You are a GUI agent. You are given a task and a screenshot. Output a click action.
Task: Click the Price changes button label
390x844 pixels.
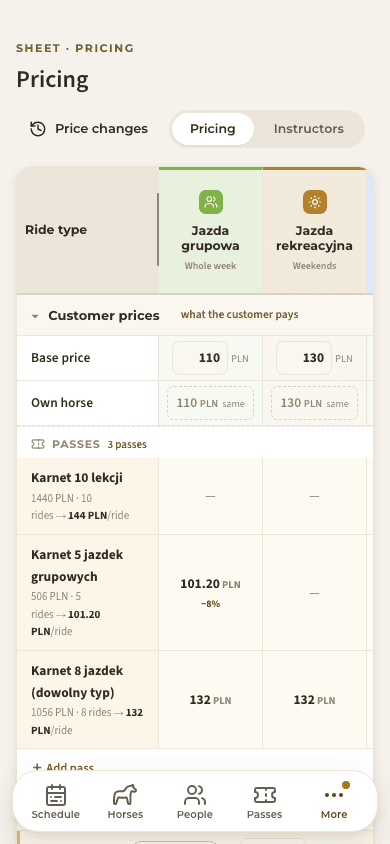click(x=101, y=129)
